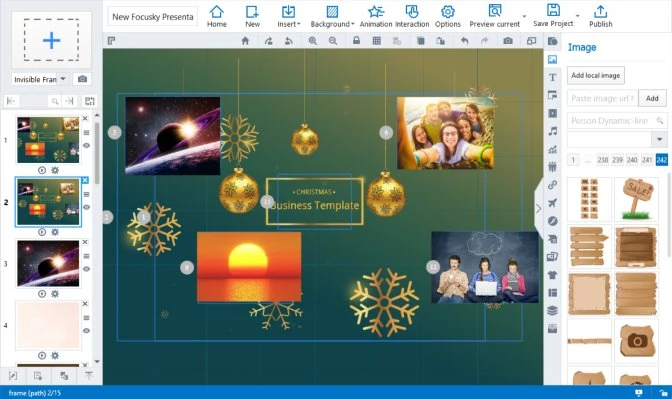This screenshot has width=672, height=399.
Task: Open the Options menu
Action: click(447, 16)
